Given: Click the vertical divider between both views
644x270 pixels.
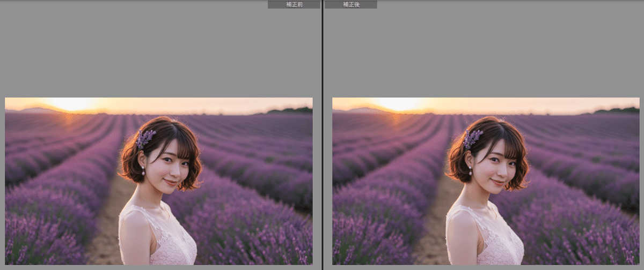Looking at the screenshot, I should pyautogui.click(x=322, y=134).
